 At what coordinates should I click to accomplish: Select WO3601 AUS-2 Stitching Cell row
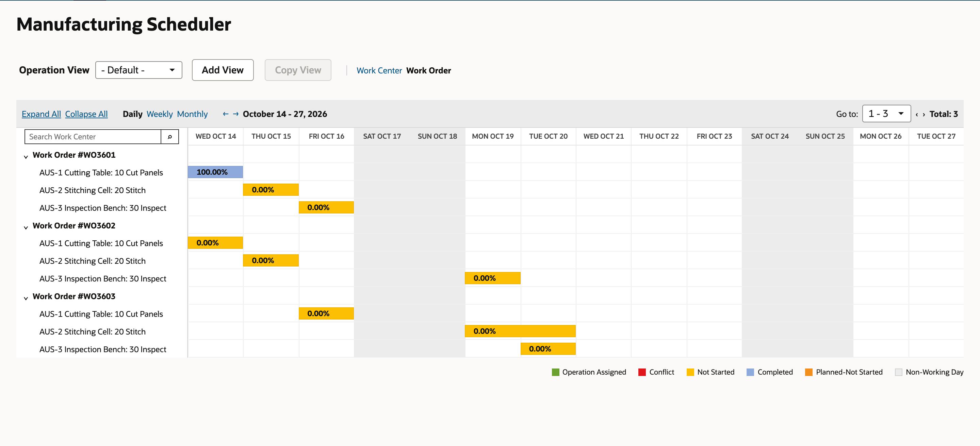[x=93, y=190]
